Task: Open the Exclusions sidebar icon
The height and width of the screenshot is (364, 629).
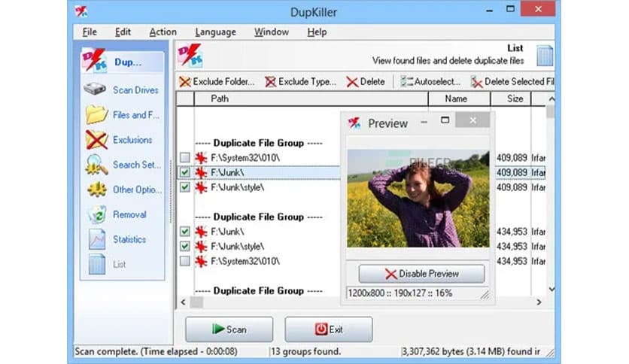Action: (96, 140)
